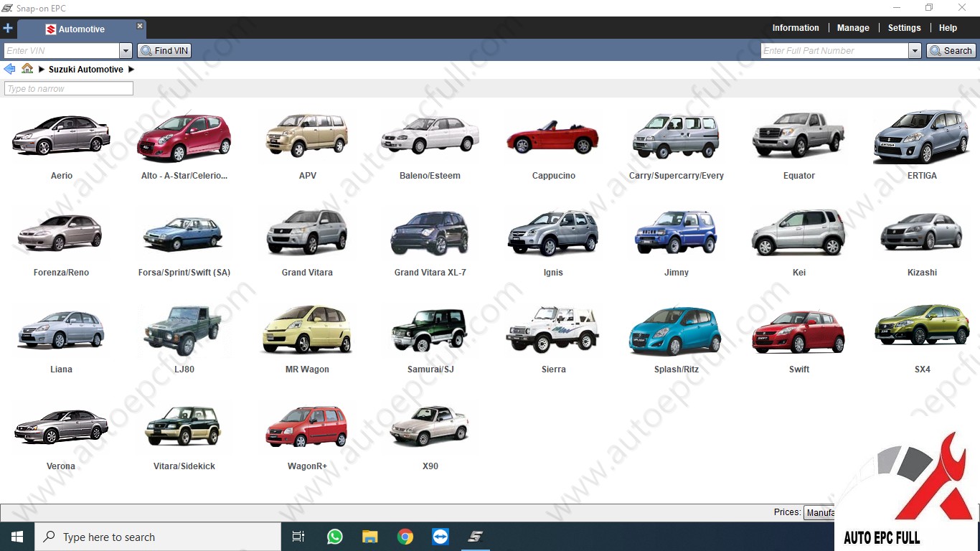
Task: Click the Cappucino model name label
Action: [554, 176]
